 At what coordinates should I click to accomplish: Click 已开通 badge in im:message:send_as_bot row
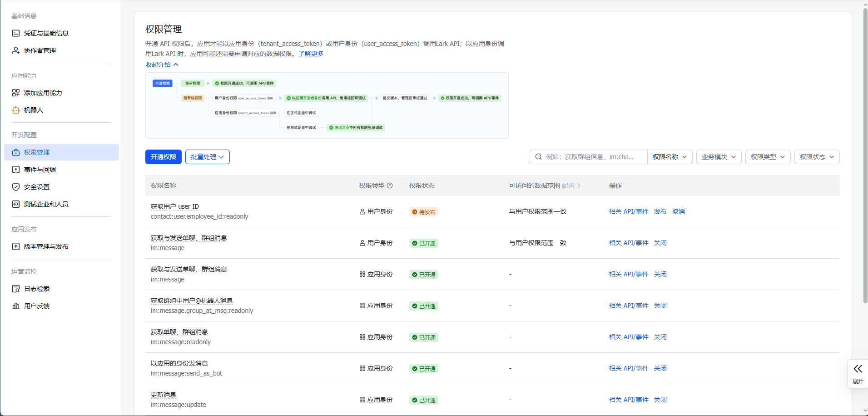pos(423,369)
